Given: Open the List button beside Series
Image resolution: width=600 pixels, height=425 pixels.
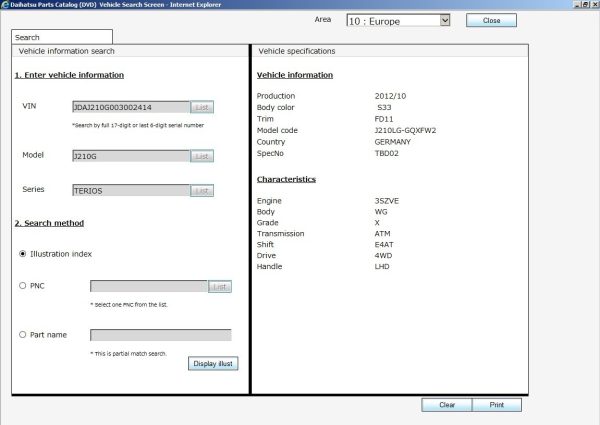Looking at the screenshot, I should click(202, 191).
